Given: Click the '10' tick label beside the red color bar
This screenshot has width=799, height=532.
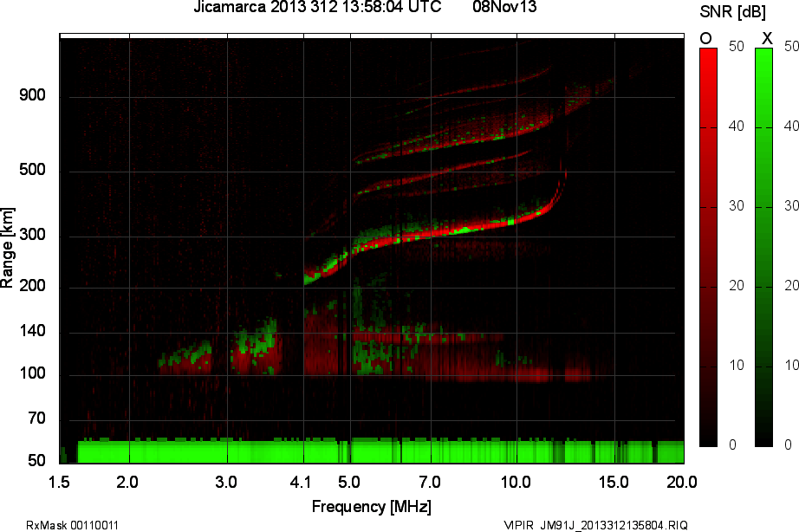Looking at the screenshot, I should (737, 366).
